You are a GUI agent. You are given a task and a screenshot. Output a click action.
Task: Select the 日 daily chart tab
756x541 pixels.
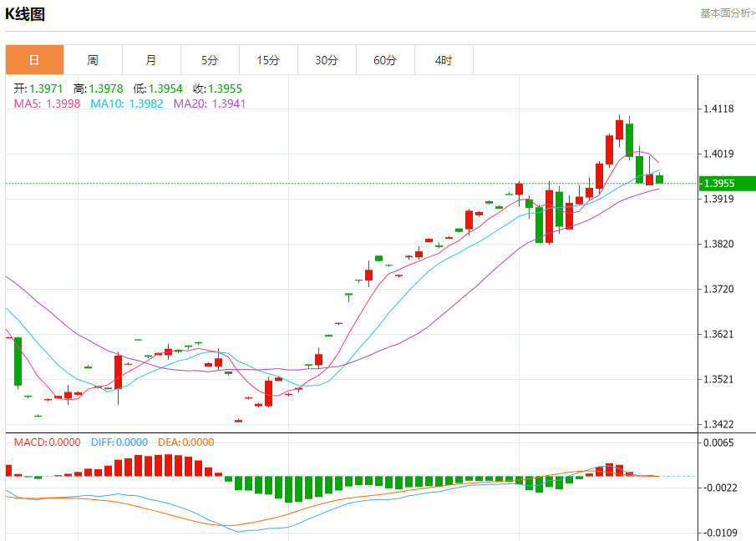tap(35, 60)
